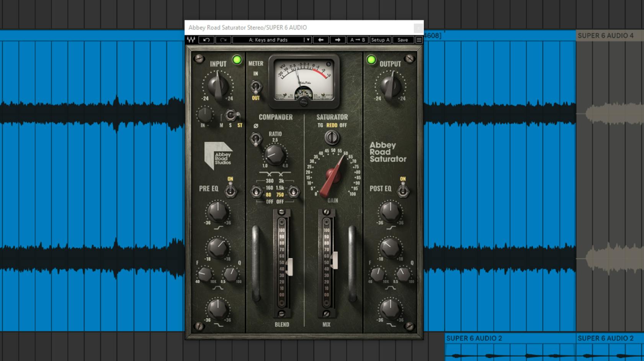
Task: Select the REDD saturator type label
Action: click(332, 125)
